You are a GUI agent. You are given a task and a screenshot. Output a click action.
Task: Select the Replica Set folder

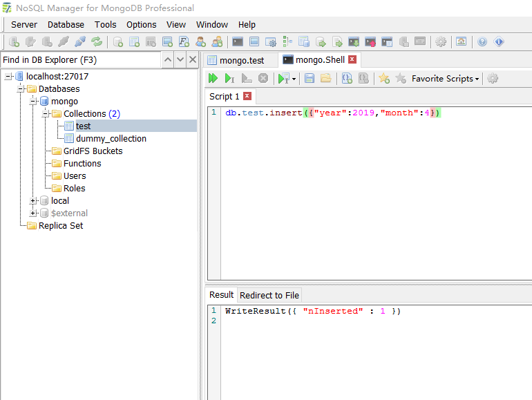[x=61, y=226]
